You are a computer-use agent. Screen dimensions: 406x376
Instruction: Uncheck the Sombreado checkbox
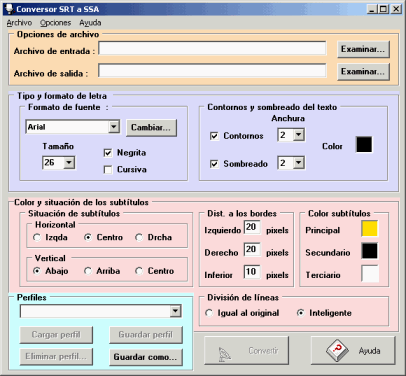click(214, 164)
